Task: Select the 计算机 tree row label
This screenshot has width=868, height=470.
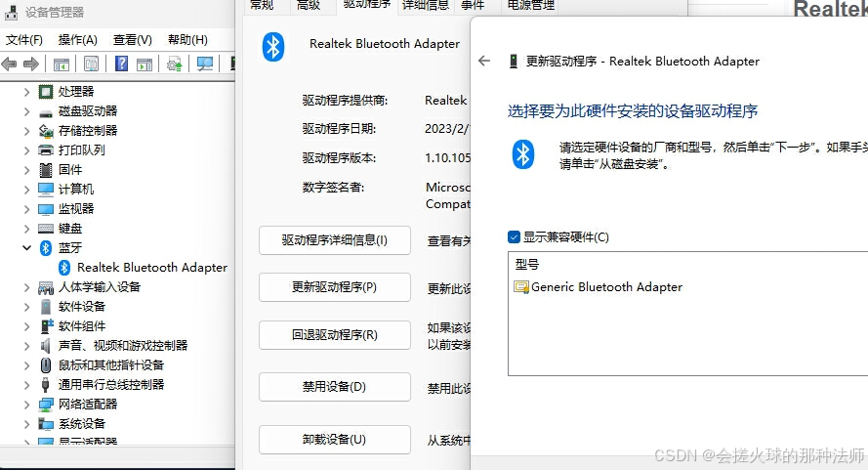Action: [x=76, y=190]
